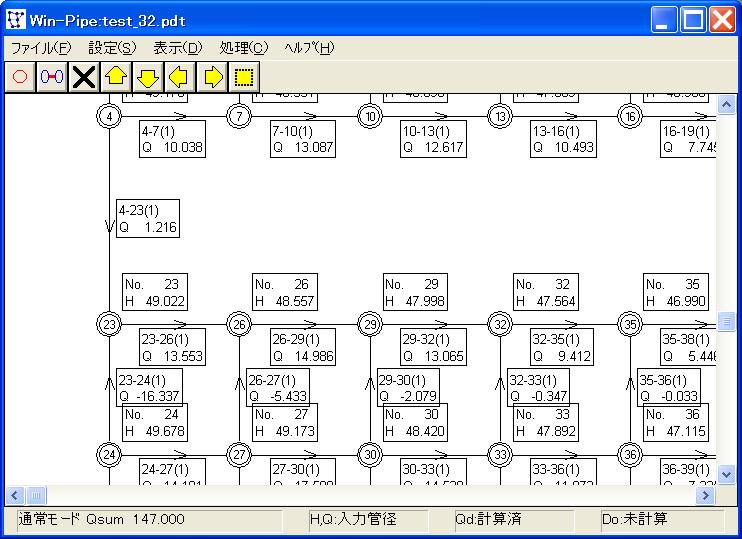This screenshot has height=539, width=742.
Task: Open the ヘルプ(H) menu
Action: coord(309,48)
